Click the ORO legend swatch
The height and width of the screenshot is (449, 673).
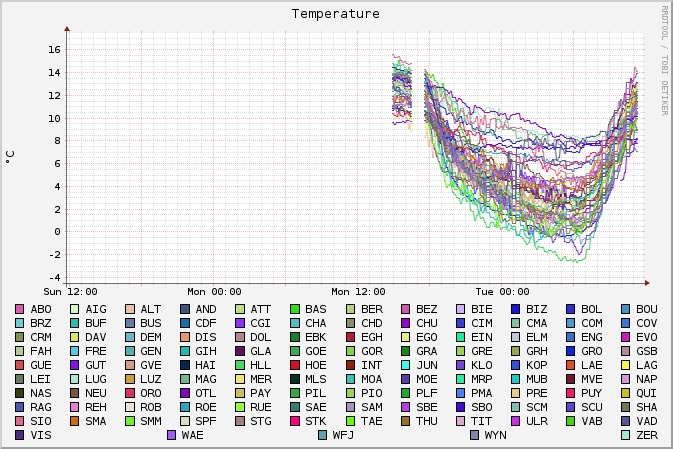point(130,393)
